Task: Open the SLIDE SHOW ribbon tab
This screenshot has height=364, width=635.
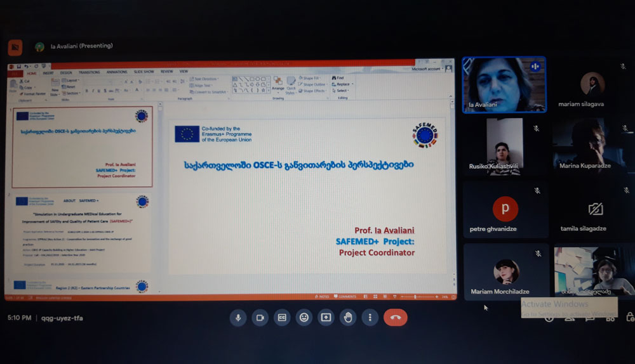Action: pos(144,72)
